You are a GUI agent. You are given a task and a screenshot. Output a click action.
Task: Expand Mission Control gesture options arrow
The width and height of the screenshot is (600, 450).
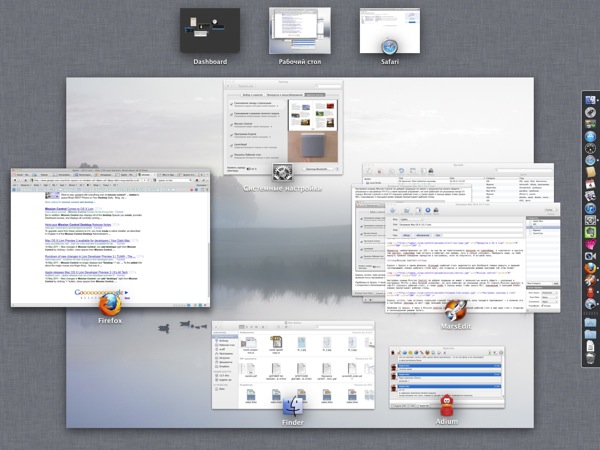pyautogui.click(x=271, y=127)
